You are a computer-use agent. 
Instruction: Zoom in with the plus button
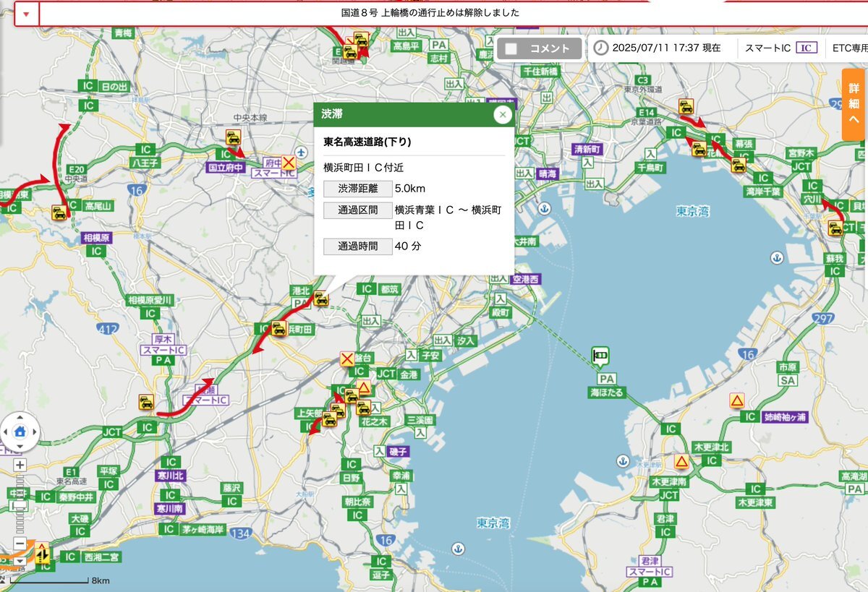click(20, 465)
